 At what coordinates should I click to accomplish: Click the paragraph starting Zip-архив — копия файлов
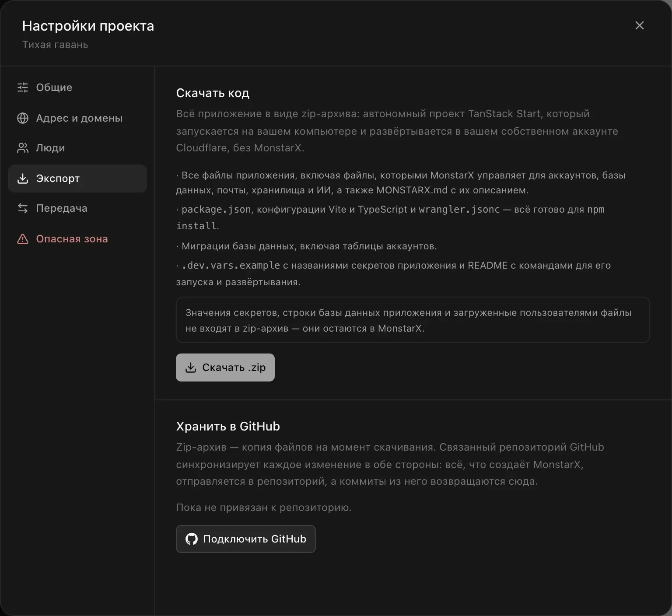pos(390,464)
